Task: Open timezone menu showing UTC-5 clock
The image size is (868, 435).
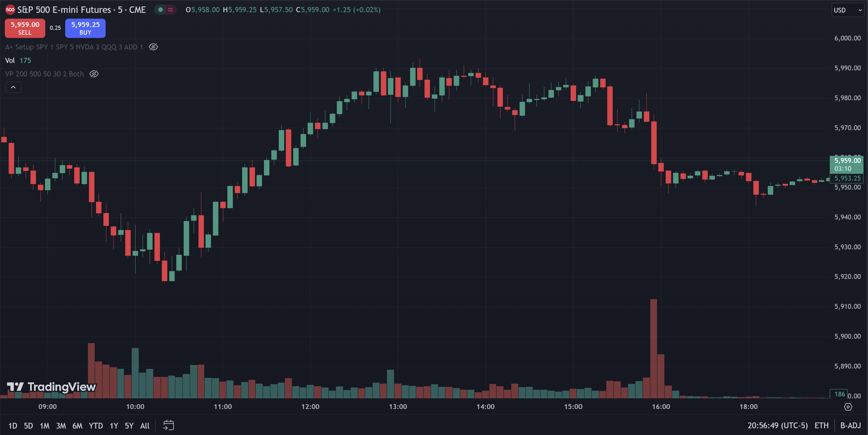Action: [x=777, y=426]
